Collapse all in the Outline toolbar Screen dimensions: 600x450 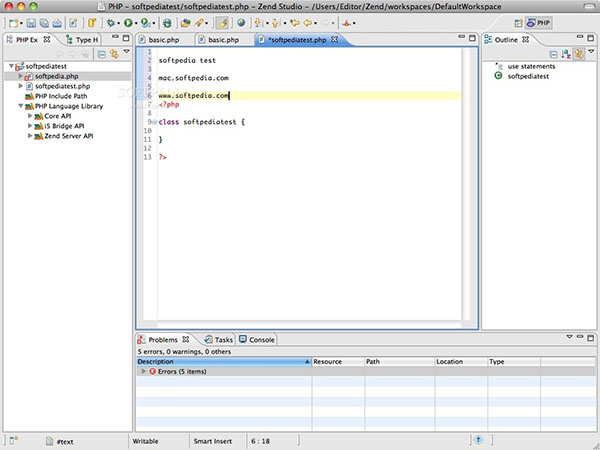click(553, 54)
